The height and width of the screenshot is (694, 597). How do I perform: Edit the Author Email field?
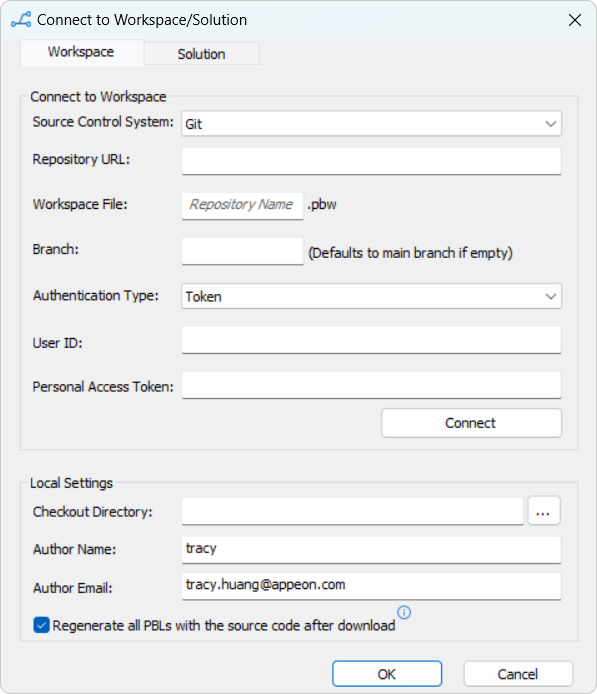click(x=371, y=586)
